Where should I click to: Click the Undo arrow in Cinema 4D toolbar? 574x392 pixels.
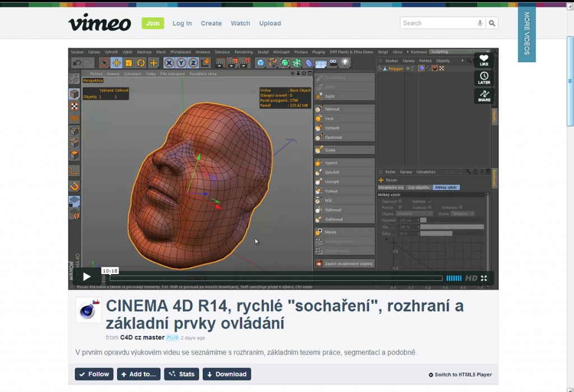point(77,63)
